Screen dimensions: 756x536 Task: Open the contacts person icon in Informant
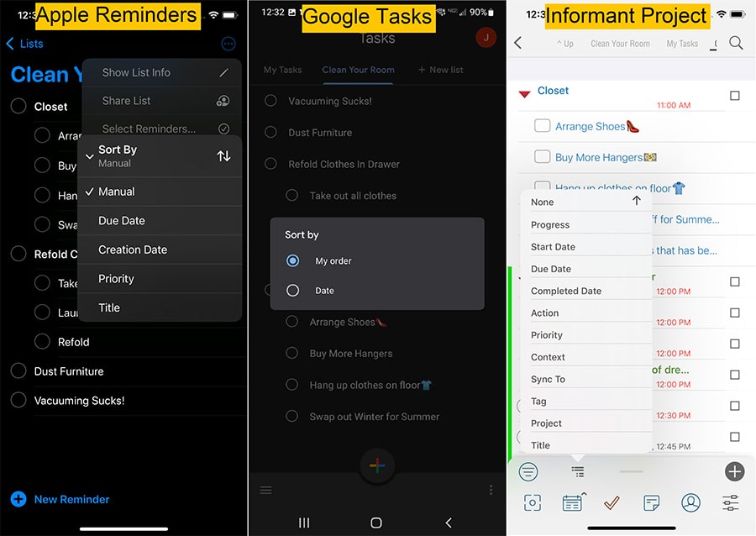coord(691,502)
